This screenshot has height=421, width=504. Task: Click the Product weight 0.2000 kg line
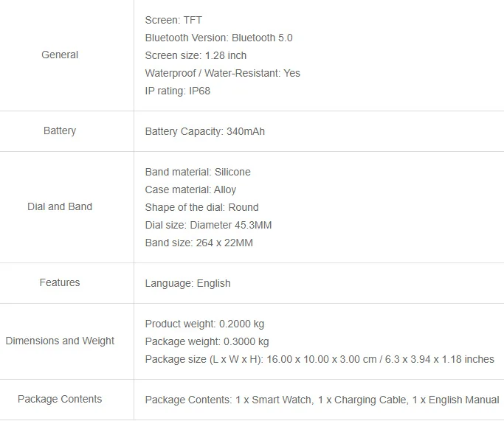tap(204, 324)
